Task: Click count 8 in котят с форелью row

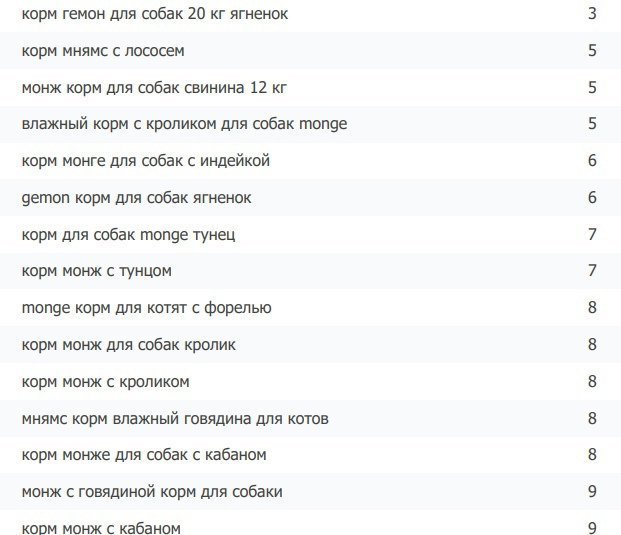Action: (x=592, y=308)
